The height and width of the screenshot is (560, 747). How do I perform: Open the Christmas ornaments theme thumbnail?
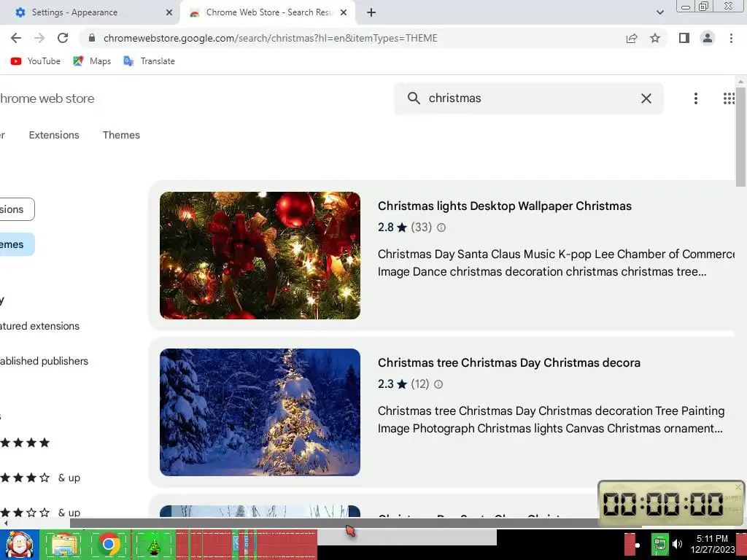coord(260,255)
